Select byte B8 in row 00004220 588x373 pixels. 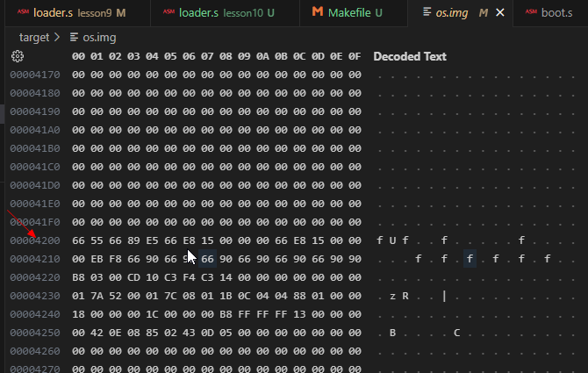click(x=78, y=277)
